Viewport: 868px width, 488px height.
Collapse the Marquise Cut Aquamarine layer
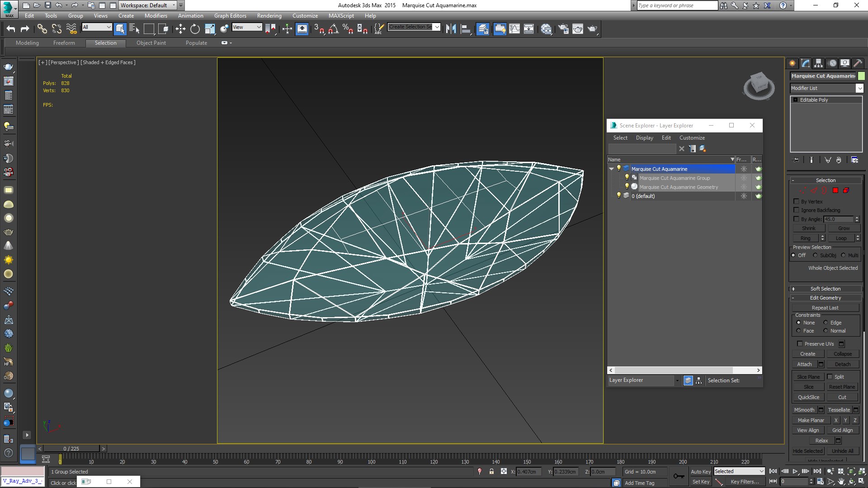(x=612, y=169)
